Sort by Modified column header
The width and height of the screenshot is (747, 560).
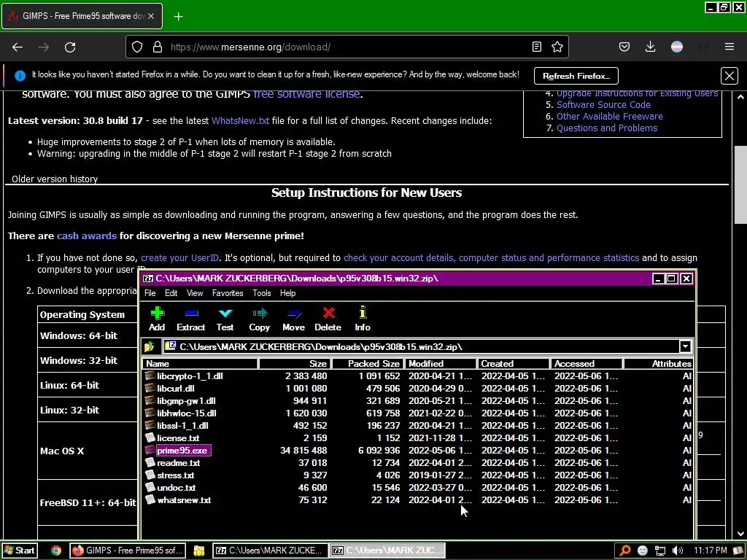pos(441,363)
